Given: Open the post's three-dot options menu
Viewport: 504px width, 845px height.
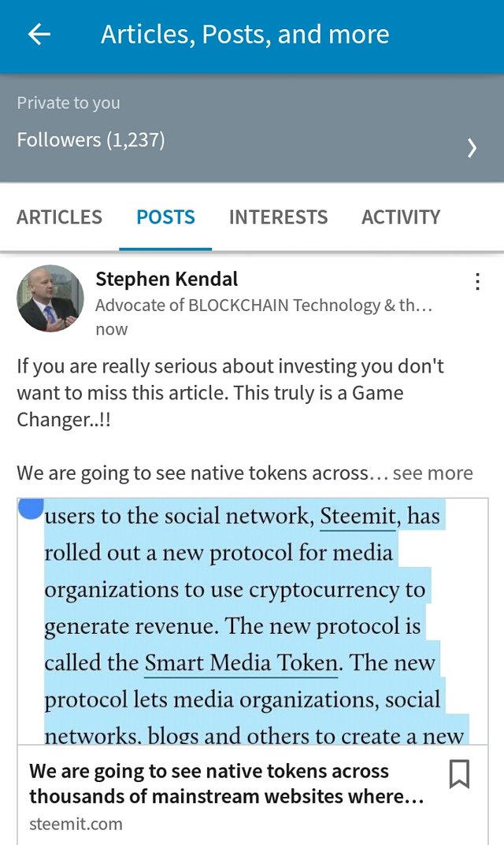Looking at the screenshot, I should pos(477,282).
